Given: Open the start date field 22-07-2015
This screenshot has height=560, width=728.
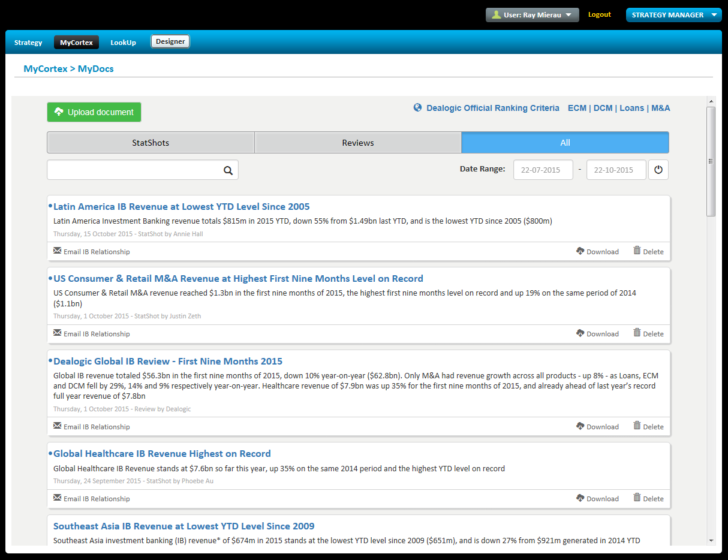Looking at the screenshot, I should click(x=543, y=170).
